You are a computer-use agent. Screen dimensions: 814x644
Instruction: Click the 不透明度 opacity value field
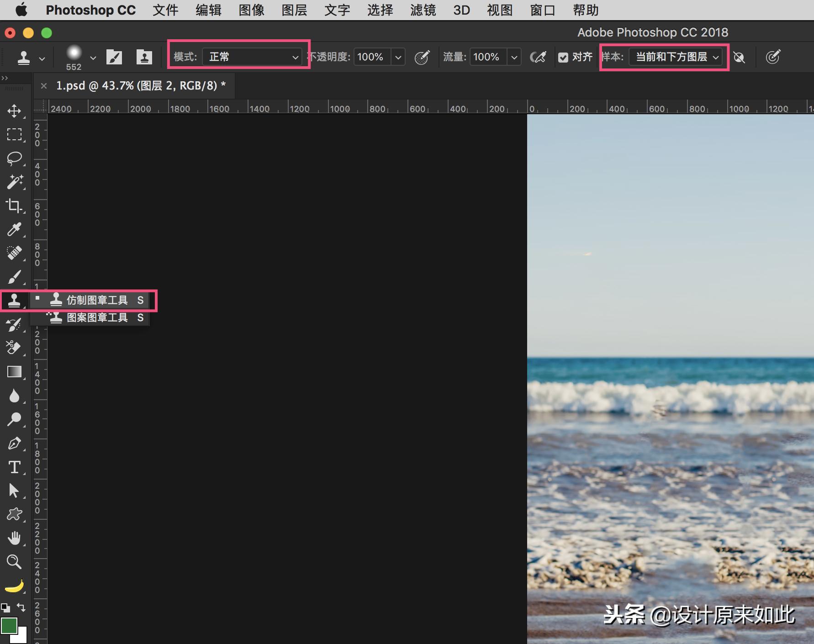click(x=371, y=57)
